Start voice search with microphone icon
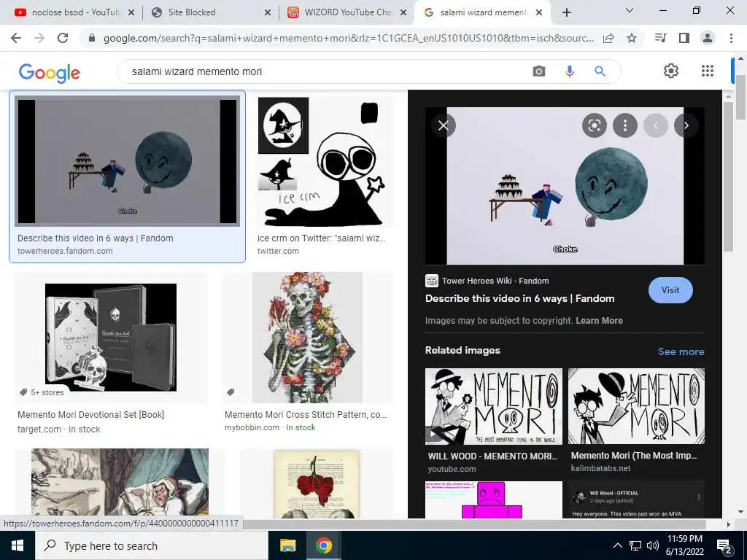The image size is (747, 560). point(569,71)
